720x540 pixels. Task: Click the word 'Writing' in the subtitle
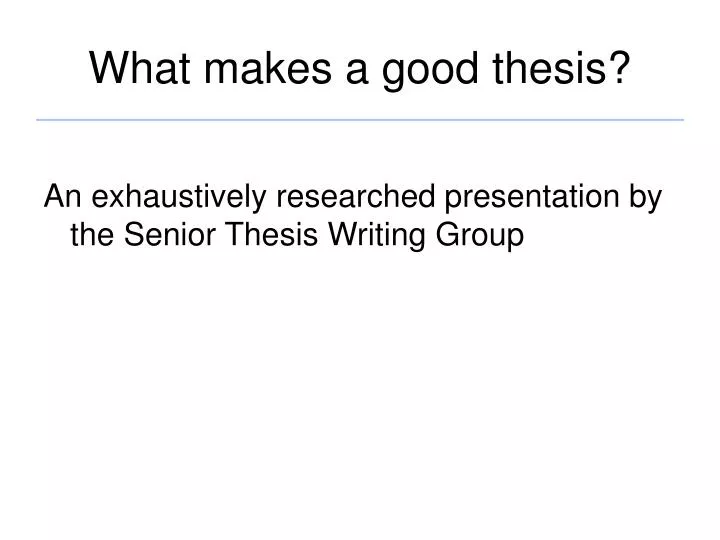(x=377, y=236)
